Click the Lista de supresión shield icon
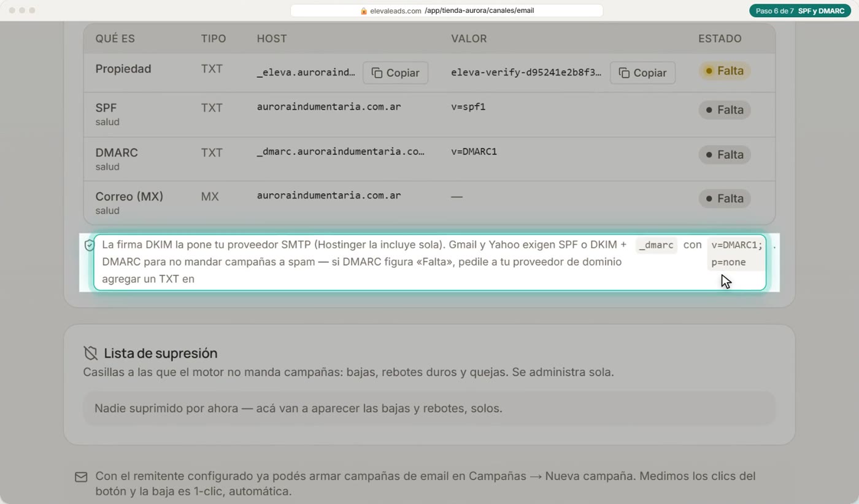 (x=91, y=353)
